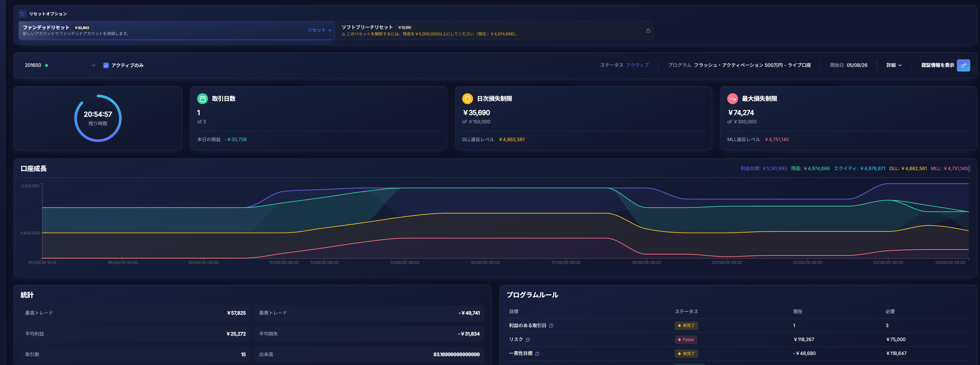This screenshot has height=365, width=980.
Task: Click the red downtrend icon for 最大損失制限
Action: click(x=732, y=99)
